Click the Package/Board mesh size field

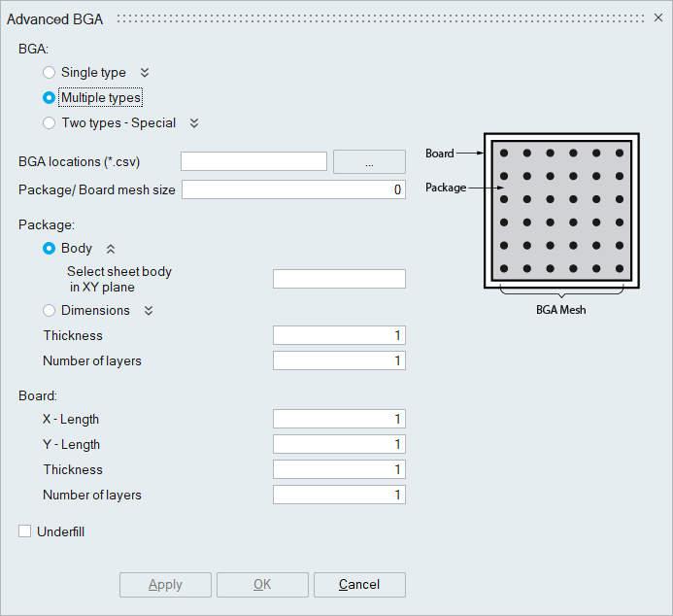(x=293, y=189)
